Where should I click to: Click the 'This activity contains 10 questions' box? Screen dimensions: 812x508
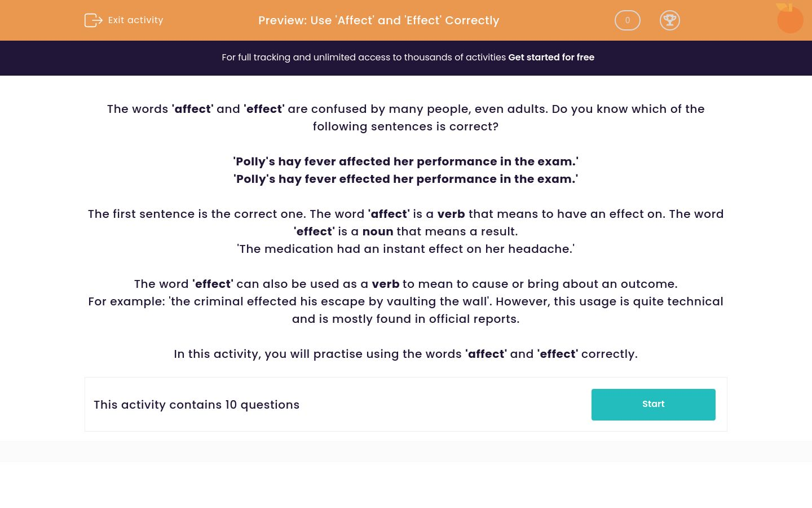click(197, 405)
